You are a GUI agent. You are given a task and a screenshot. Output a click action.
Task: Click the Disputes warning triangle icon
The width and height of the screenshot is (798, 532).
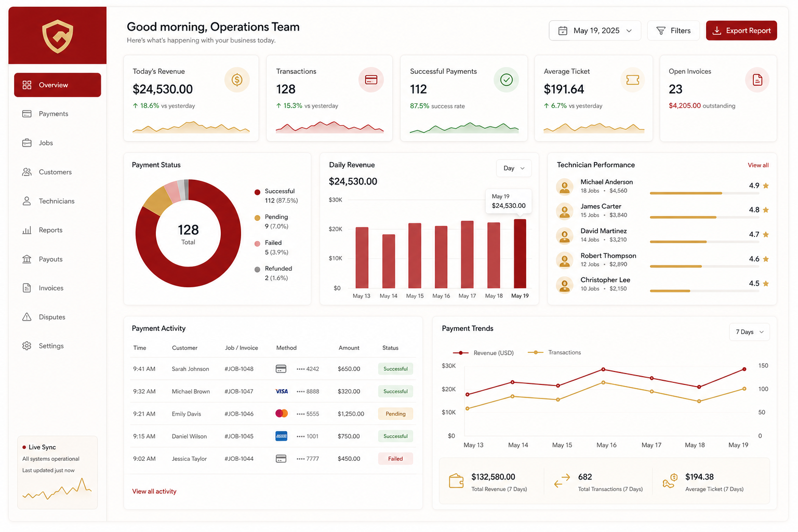click(x=27, y=317)
